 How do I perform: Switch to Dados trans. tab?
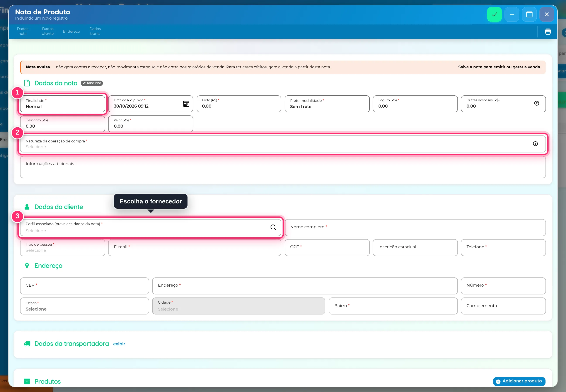point(95,31)
